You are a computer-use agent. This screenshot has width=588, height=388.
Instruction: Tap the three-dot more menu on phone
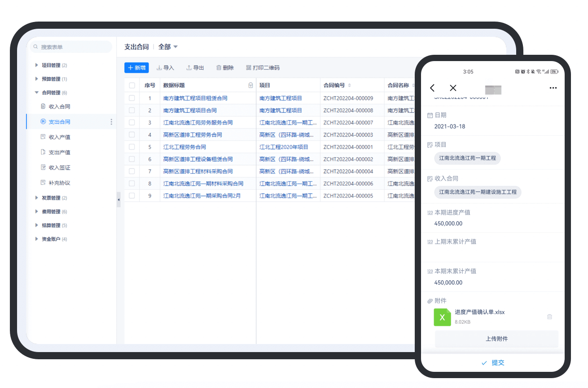click(x=553, y=88)
